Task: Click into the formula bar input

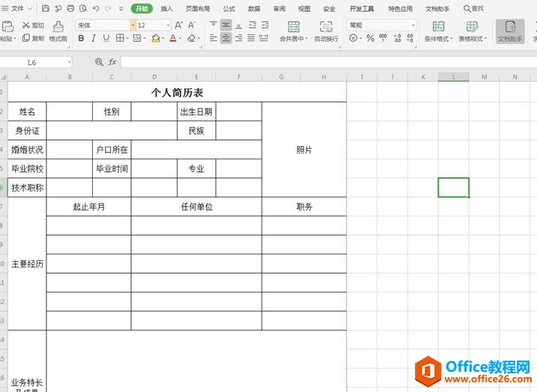Action: (x=329, y=62)
